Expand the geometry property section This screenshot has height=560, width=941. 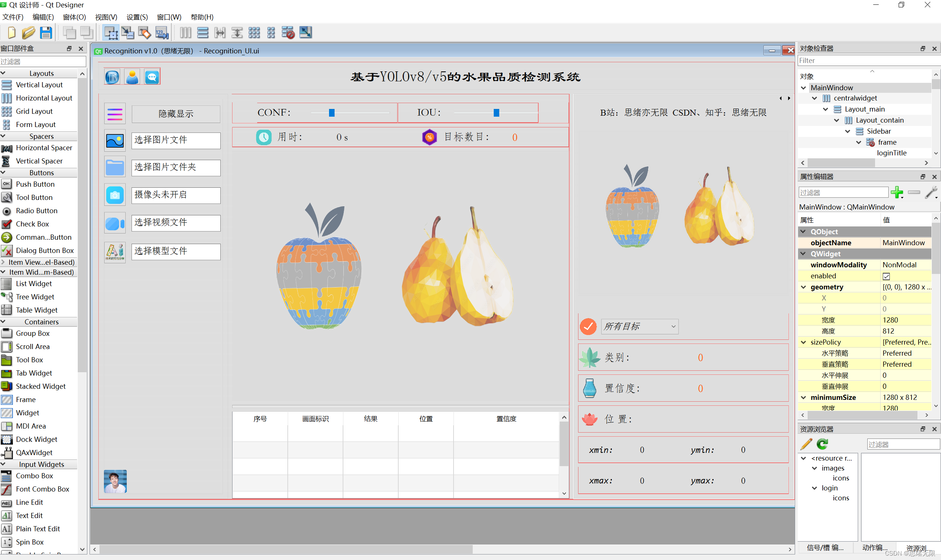point(803,287)
